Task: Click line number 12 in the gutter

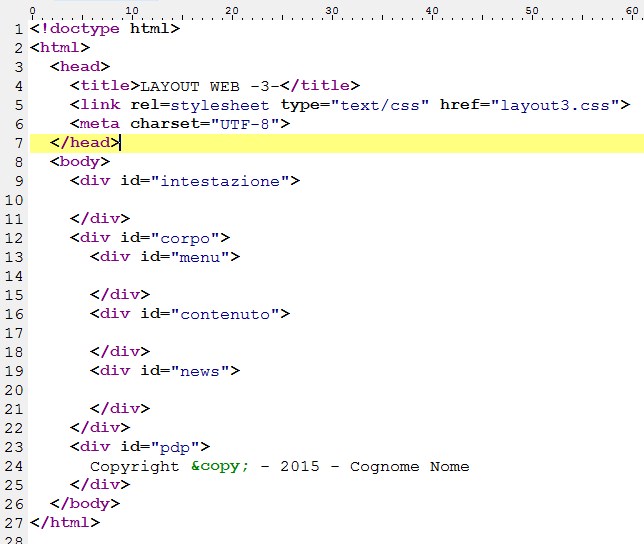Action: 14,238
